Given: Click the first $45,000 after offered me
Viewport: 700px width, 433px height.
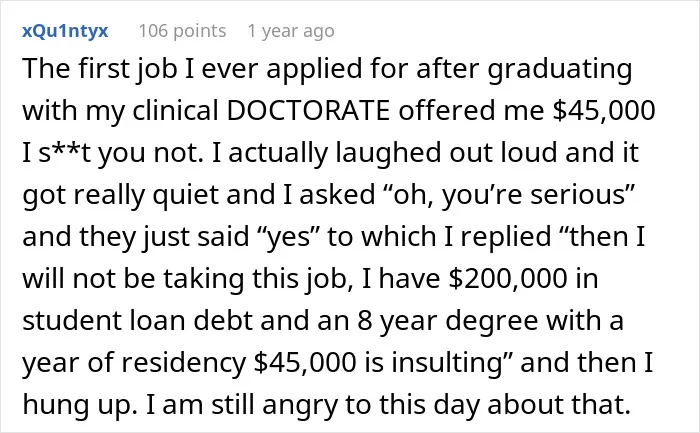Looking at the screenshot, I should tap(604, 110).
